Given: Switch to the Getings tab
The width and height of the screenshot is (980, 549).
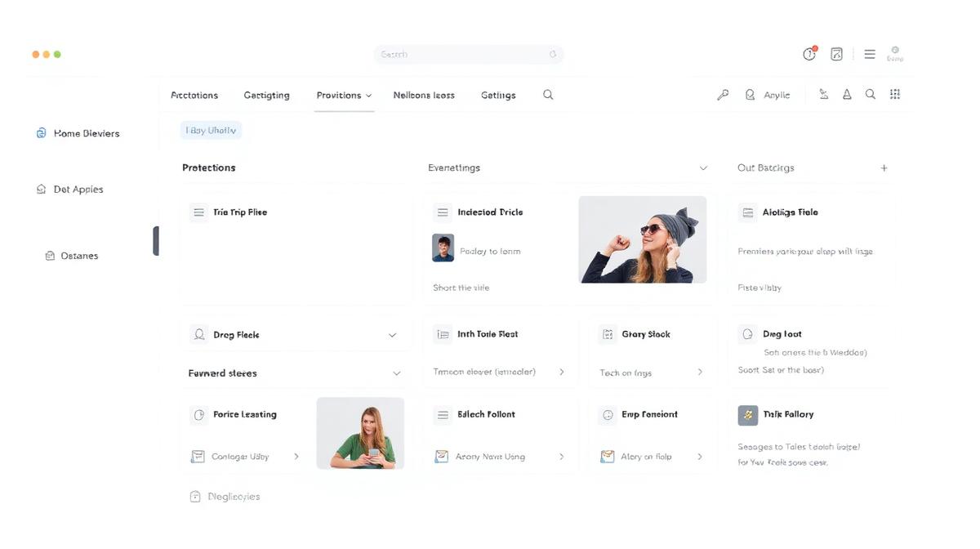Looking at the screenshot, I should point(498,96).
